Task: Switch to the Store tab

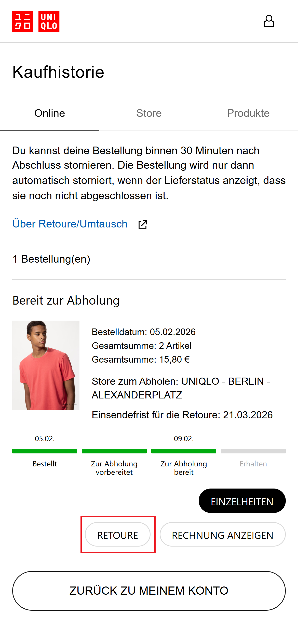Action: [x=149, y=113]
